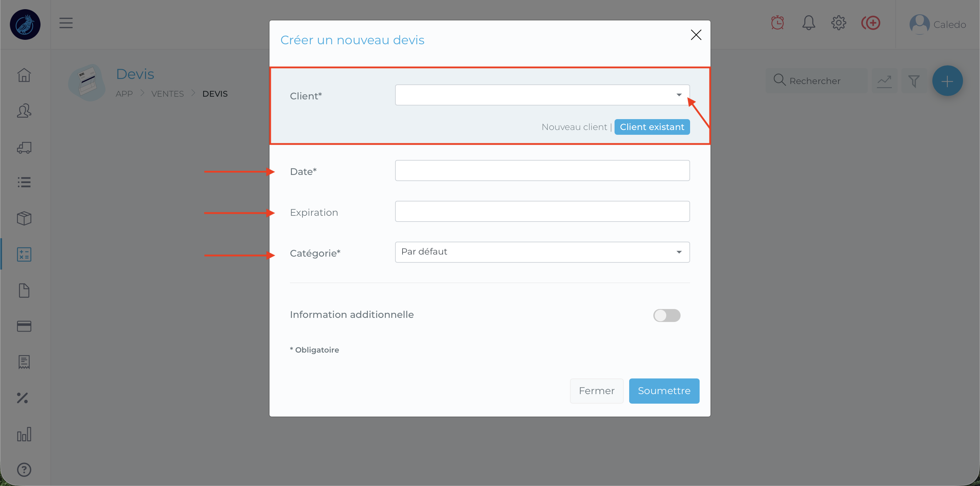Open the hamburger menu
This screenshot has height=486, width=980.
[66, 23]
